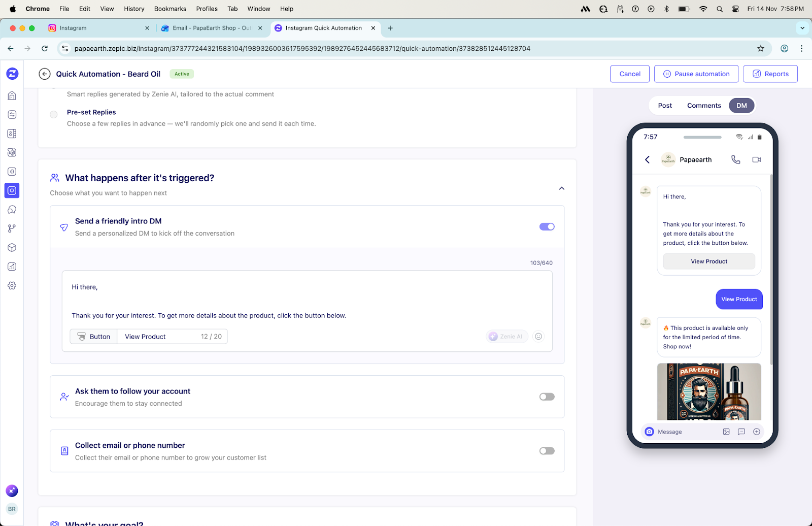
Task: Click the back chevron in phone preview
Action: (x=647, y=159)
